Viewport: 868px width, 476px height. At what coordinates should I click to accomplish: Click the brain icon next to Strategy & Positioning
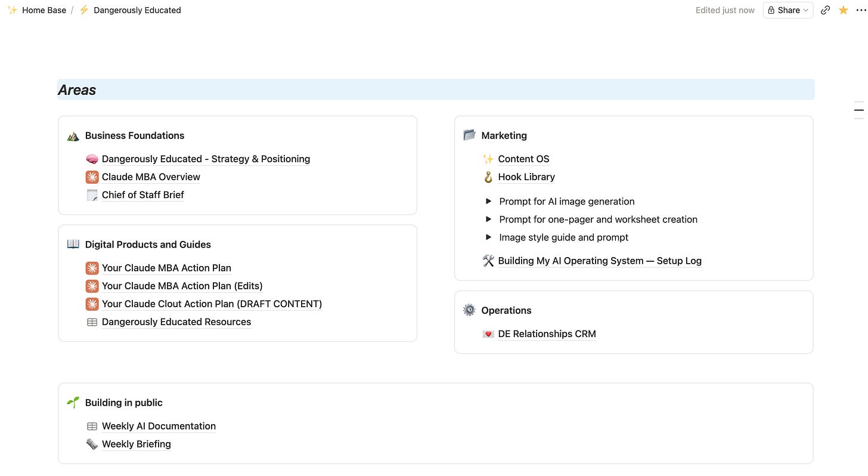tap(92, 159)
